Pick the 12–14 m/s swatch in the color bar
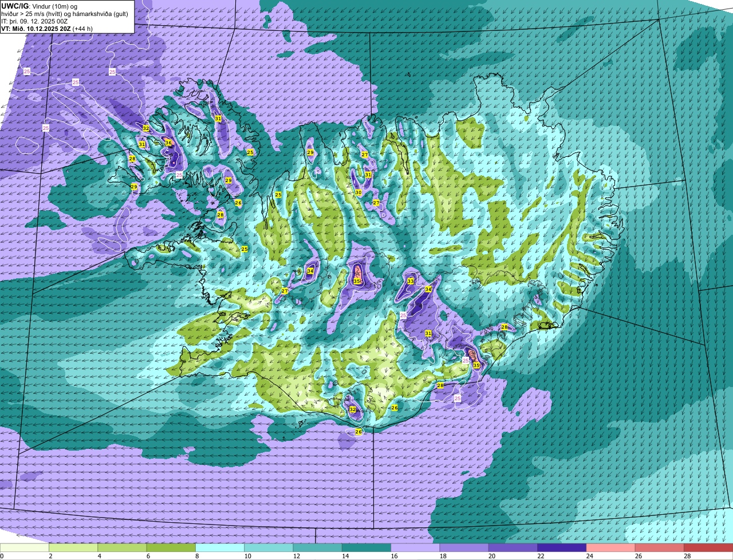Viewport: 733px width, 560px height. coord(317,548)
